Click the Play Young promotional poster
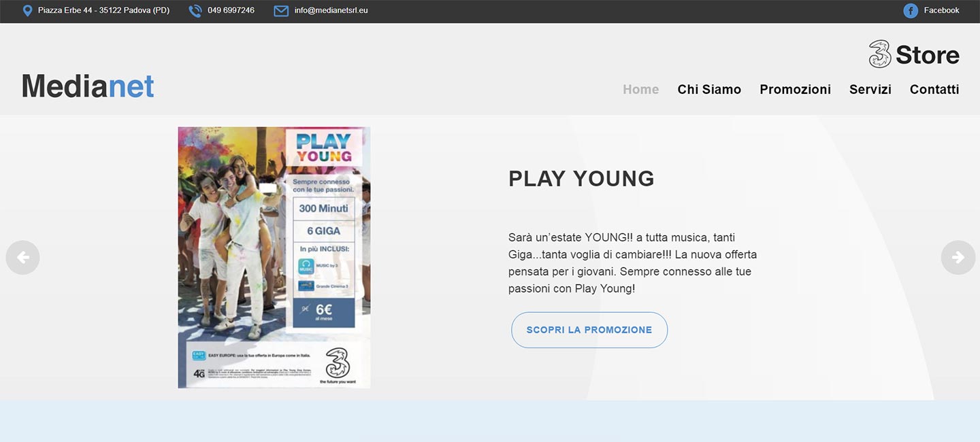Viewport: 980px width, 442px height. pyautogui.click(x=274, y=257)
